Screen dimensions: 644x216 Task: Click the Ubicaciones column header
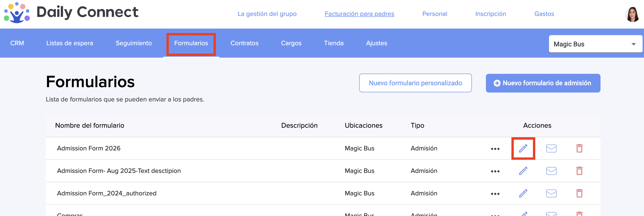[363, 125]
